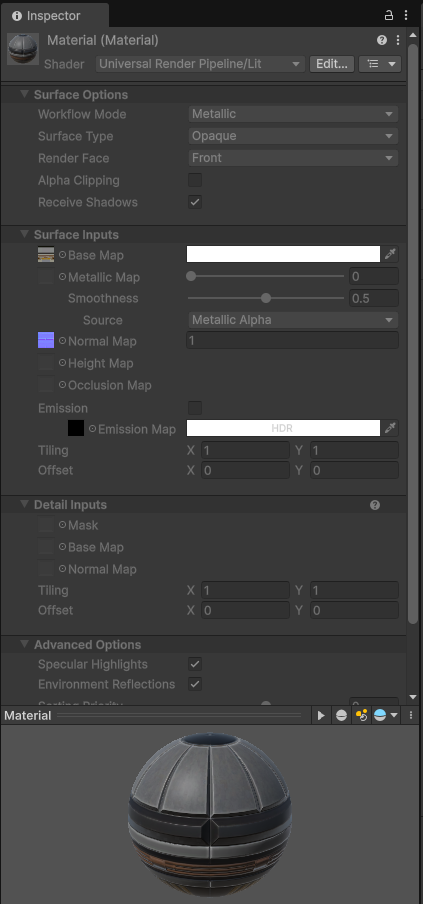Click the Base Map color eyedropper

click(391, 254)
